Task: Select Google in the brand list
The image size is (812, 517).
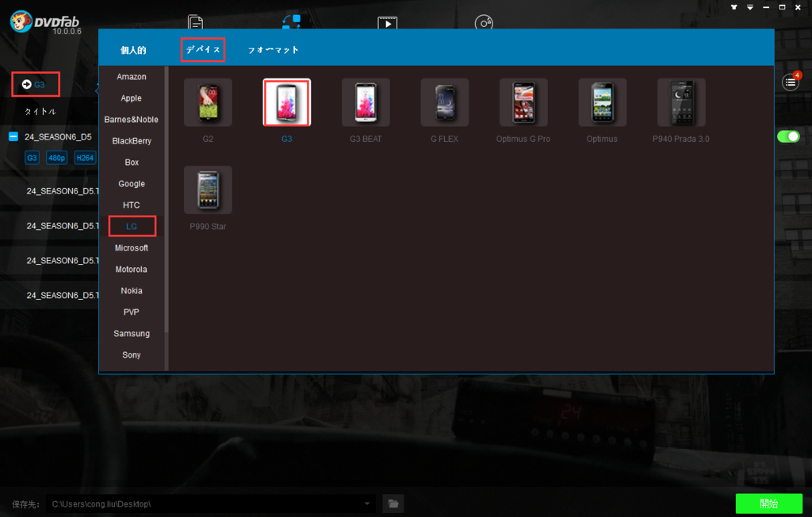Action: (x=132, y=184)
